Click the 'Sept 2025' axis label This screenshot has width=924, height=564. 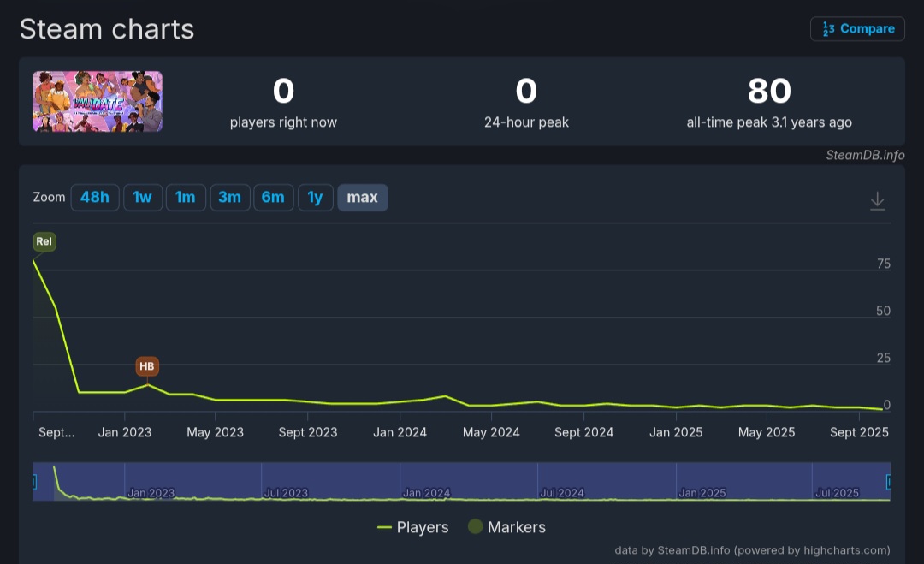click(859, 432)
